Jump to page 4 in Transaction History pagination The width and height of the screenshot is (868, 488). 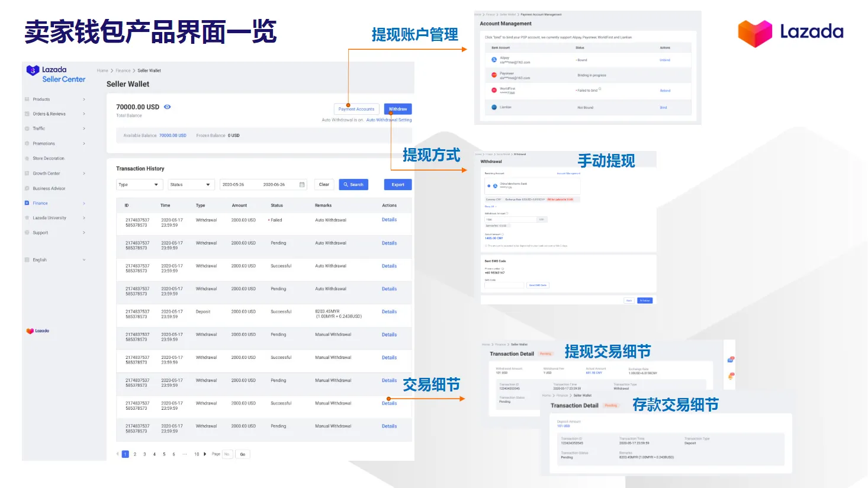pyautogui.click(x=154, y=454)
